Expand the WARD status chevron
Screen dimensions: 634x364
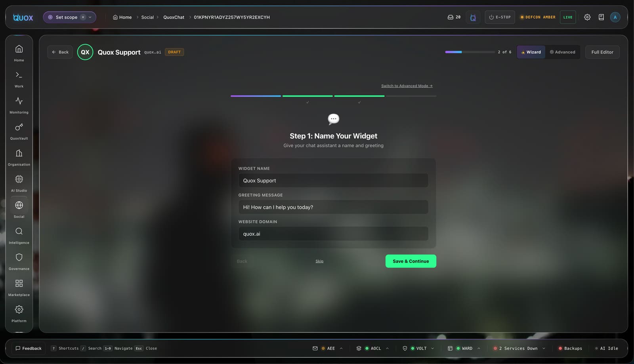pos(479,349)
